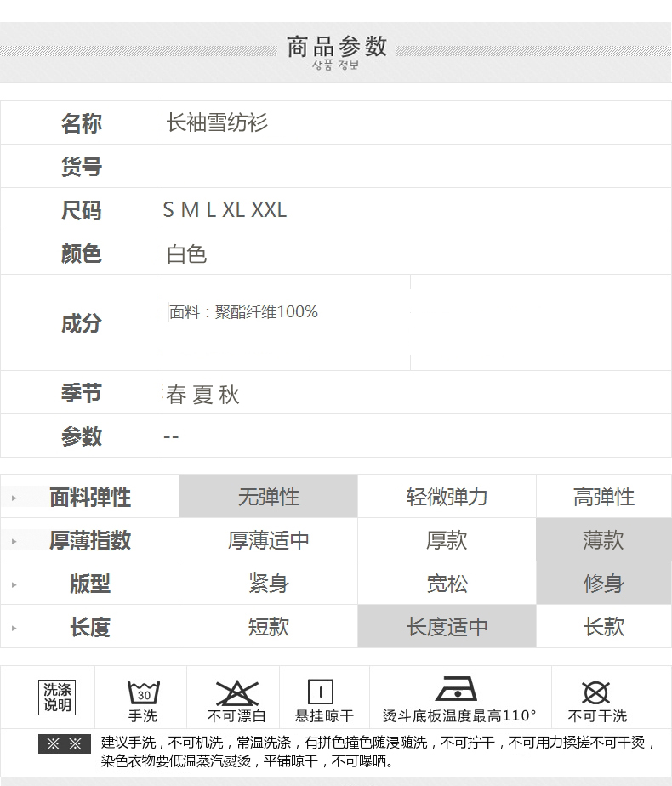Select the 薄款 thickness option
This screenshot has width=672, height=786.
click(603, 540)
